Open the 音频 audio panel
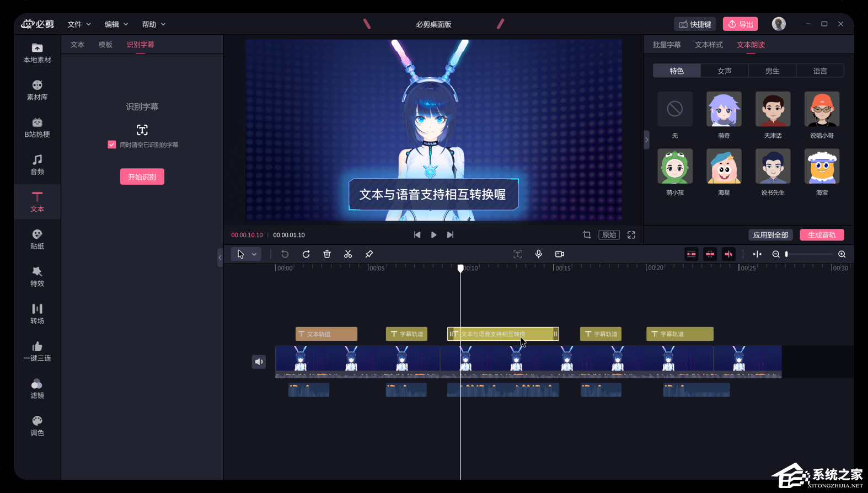The width and height of the screenshot is (868, 493). (37, 165)
